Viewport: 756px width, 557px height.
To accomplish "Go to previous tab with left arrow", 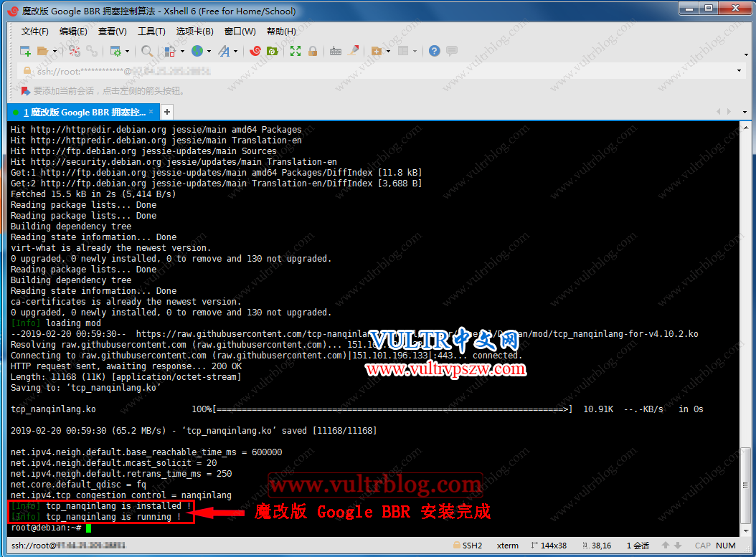I will pyautogui.click(x=719, y=112).
